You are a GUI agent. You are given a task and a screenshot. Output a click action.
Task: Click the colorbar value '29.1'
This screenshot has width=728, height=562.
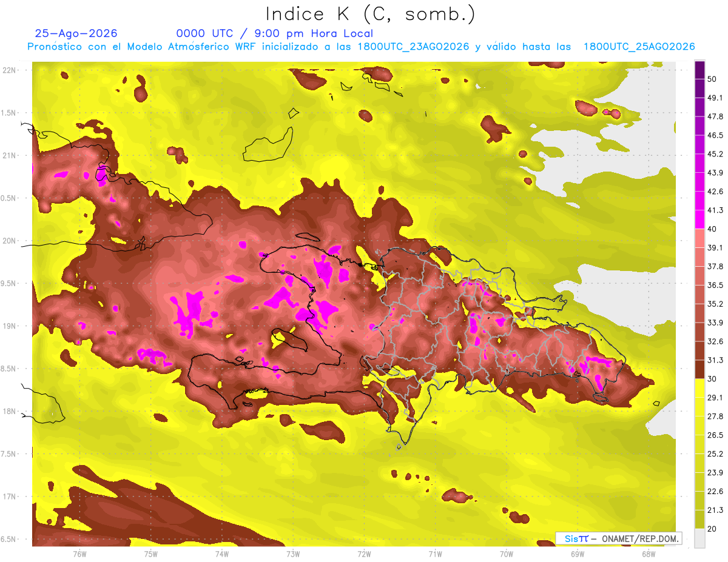[x=715, y=398]
